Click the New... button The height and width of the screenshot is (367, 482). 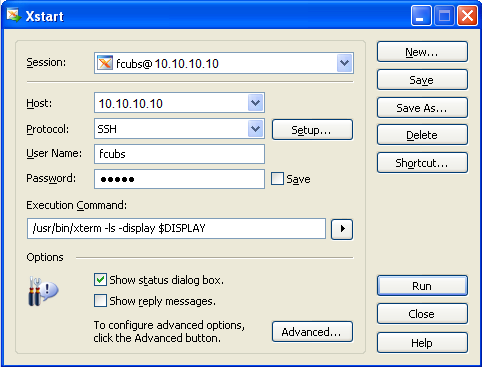click(422, 52)
